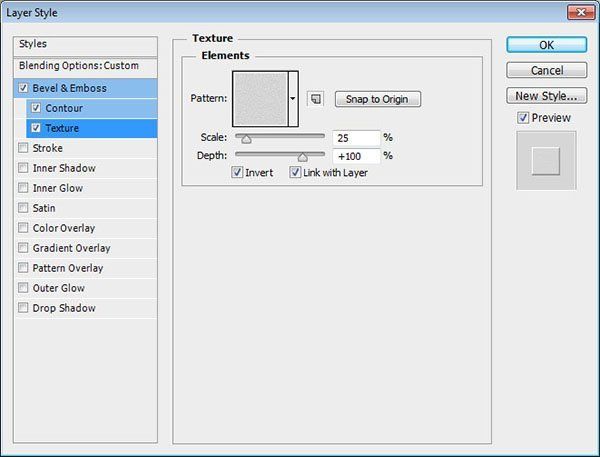Click the New Style... button
600x457 pixels.
pyautogui.click(x=546, y=96)
